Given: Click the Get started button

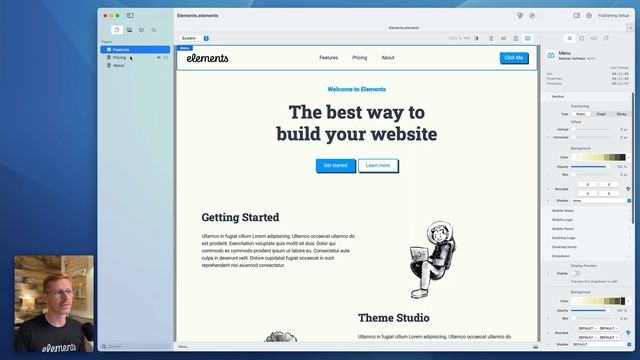Looking at the screenshot, I should [x=336, y=165].
